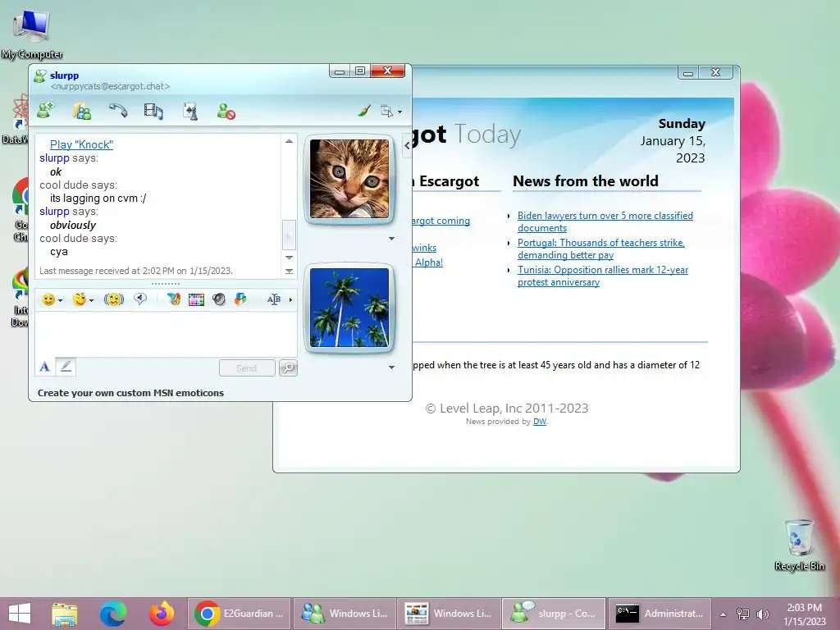Jump to bottom of chat history
This screenshot has width=840, height=630.
coord(290,271)
